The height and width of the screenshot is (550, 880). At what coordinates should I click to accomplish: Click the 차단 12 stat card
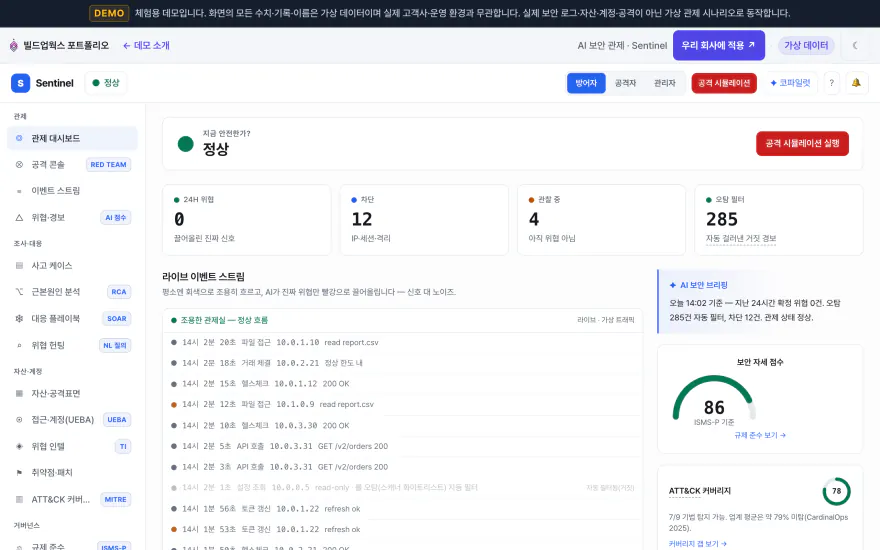(x=424, y=220)
